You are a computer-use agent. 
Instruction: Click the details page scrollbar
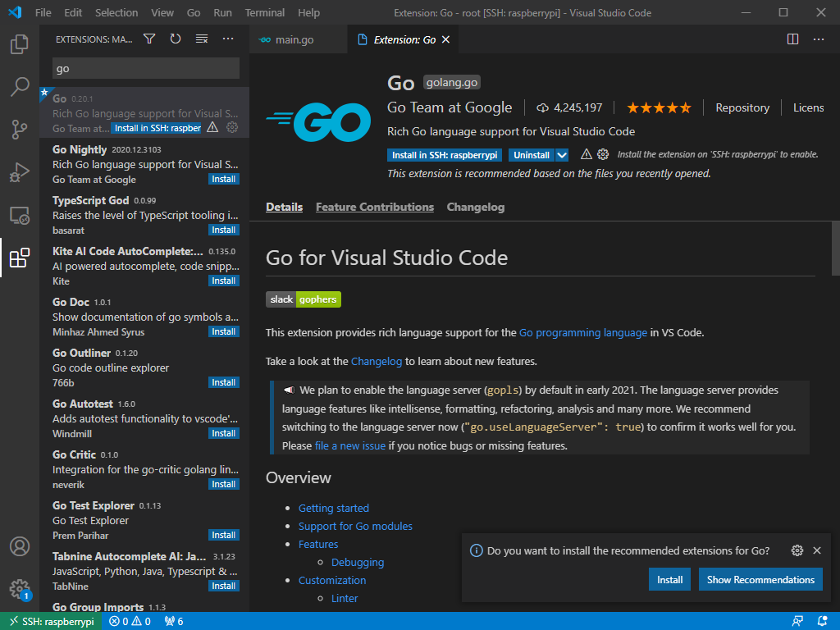835,247
